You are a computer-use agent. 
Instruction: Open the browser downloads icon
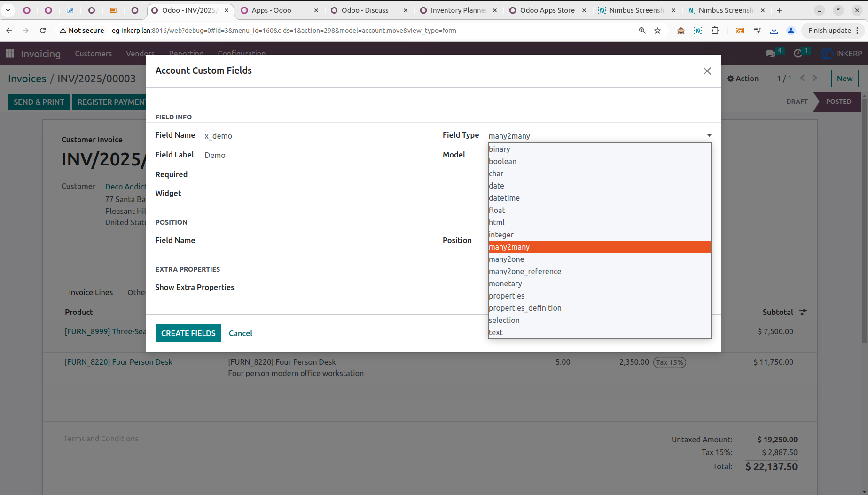[774, 31]
